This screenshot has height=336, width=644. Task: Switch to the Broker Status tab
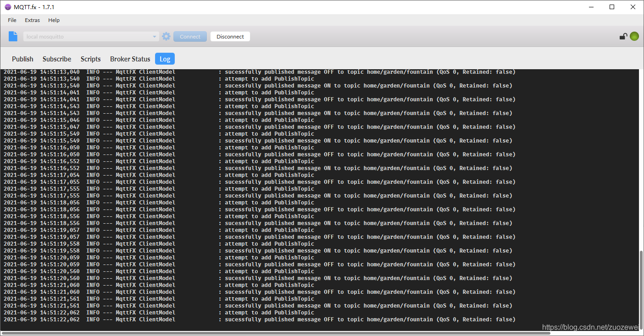130,59
